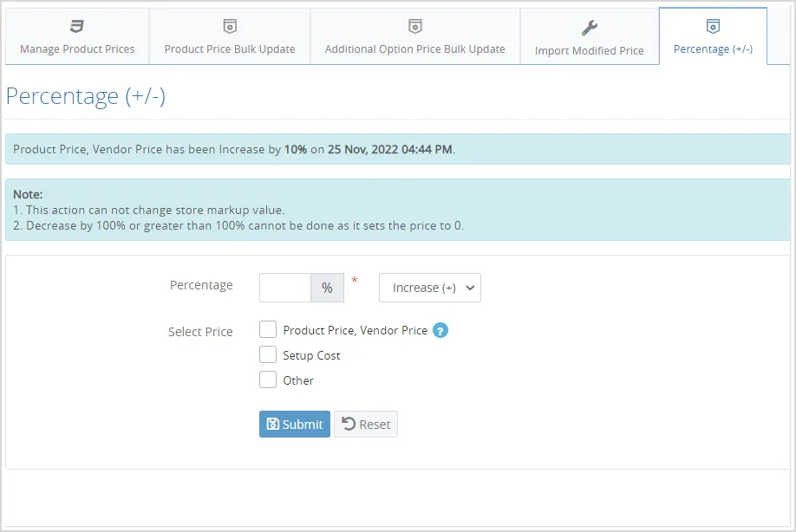Switch to Product Price Bulk Update tab

pyautogui.click(x=230, y=36)
